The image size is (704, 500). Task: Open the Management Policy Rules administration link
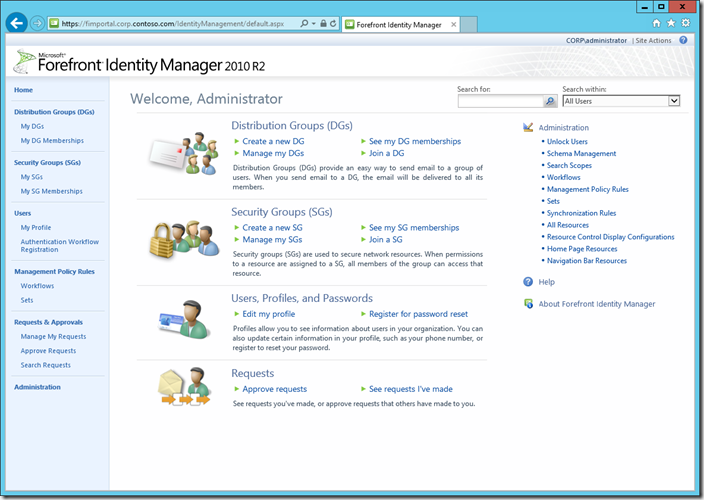(587, 189)
